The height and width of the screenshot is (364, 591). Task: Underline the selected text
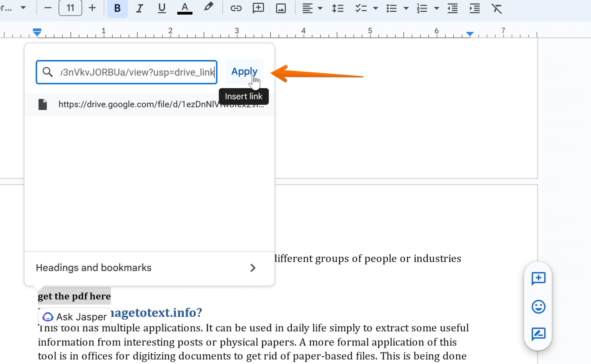(x=162, y=8)
